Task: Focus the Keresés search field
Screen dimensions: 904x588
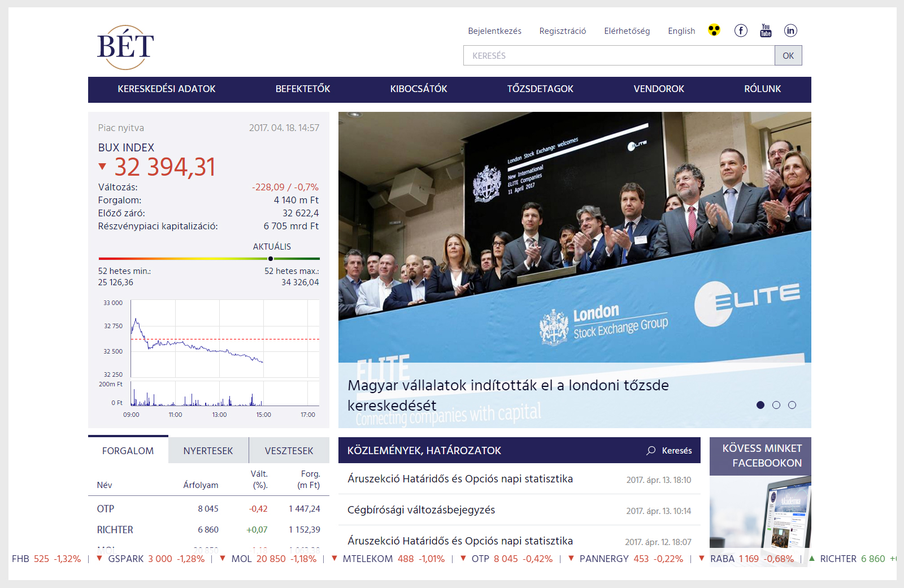Action: pos(619,55)
